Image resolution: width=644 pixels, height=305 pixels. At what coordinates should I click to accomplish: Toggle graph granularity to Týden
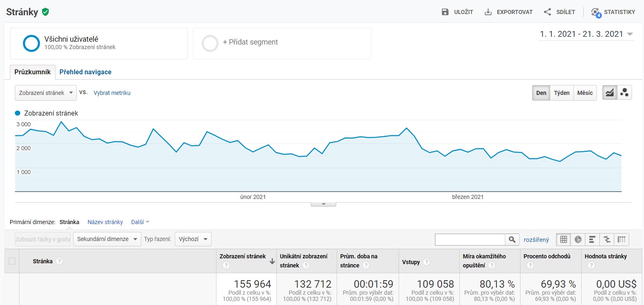point(561,93)
